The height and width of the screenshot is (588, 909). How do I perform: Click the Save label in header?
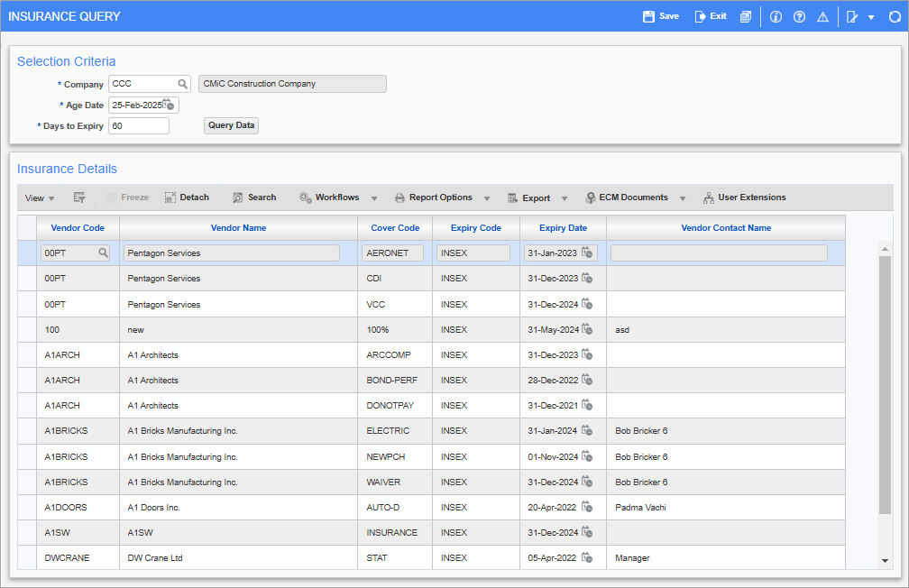[x=669, y=16]
